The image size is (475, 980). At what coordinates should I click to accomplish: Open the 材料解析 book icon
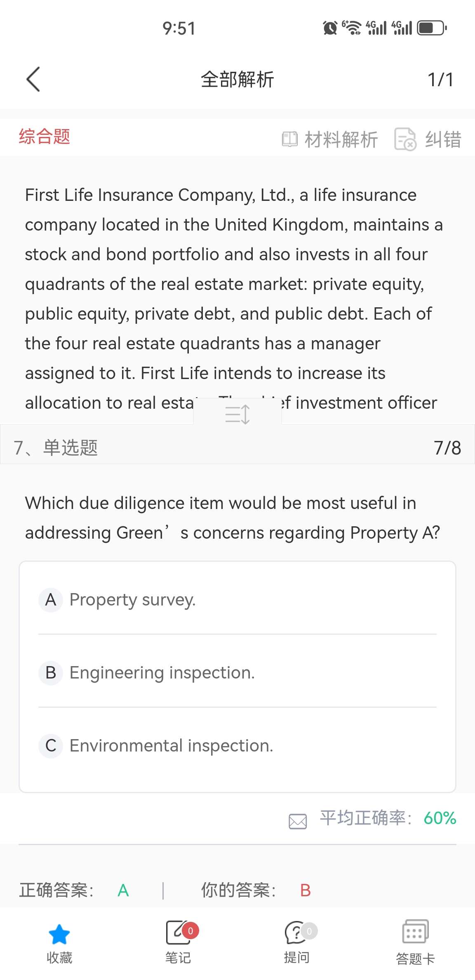289,139
